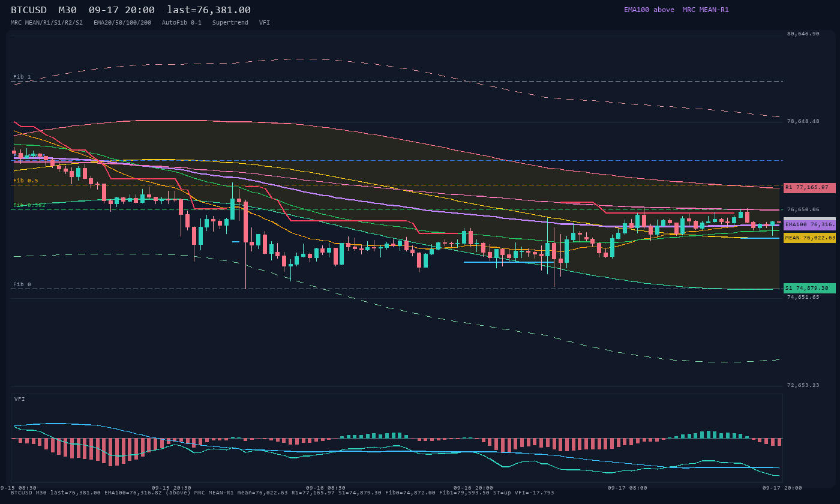Click EMA100=76,316.82 in the footer status line
The height and width of the screenshot is (504, 840).
pos(133,493)
